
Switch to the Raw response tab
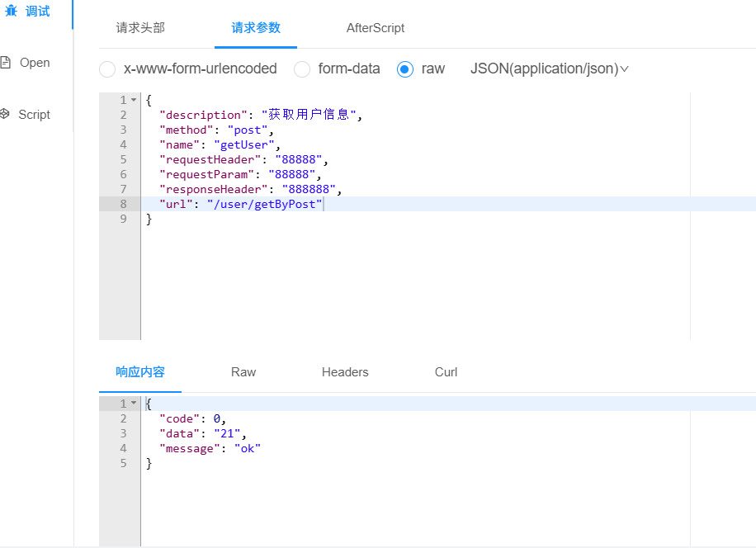243,372
